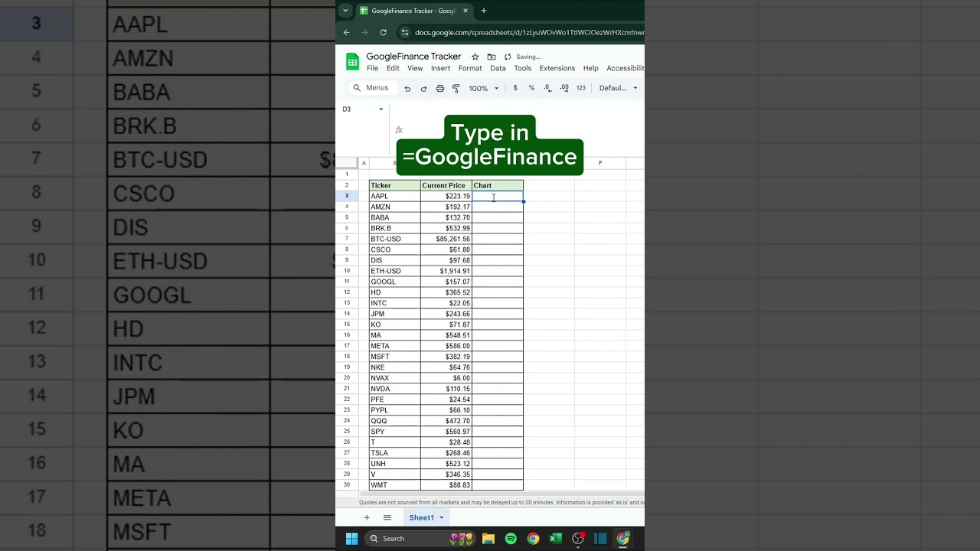Click the GoogleFinance Tracker document title
This screenshot has height=551, width=980.
(413, 57)
